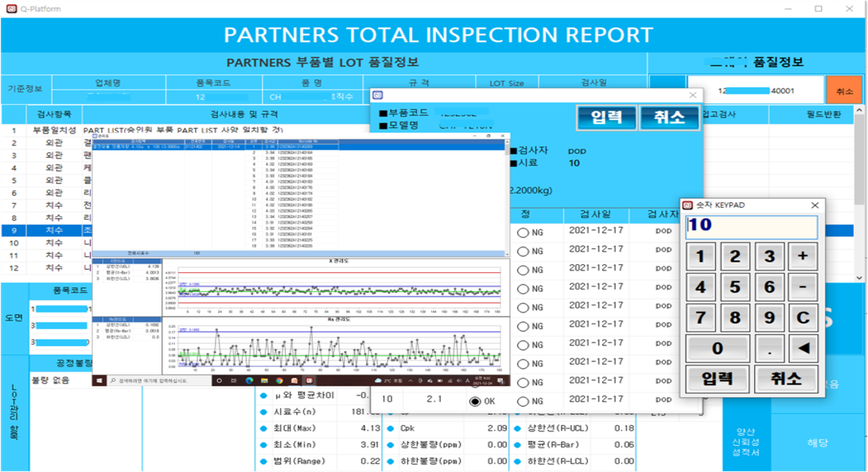Click the backspace arrow key on the keypad

click(803, 348)
